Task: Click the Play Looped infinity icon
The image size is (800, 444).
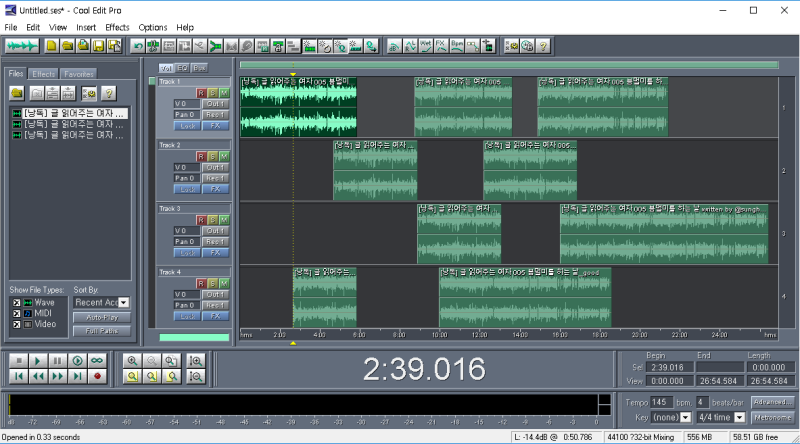Action: [98, 360]
